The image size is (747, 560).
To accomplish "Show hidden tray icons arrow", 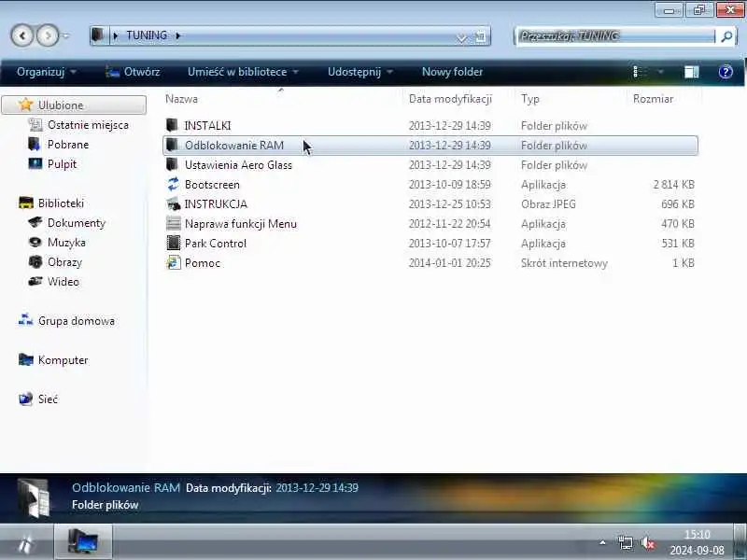I will coord(602,542).
